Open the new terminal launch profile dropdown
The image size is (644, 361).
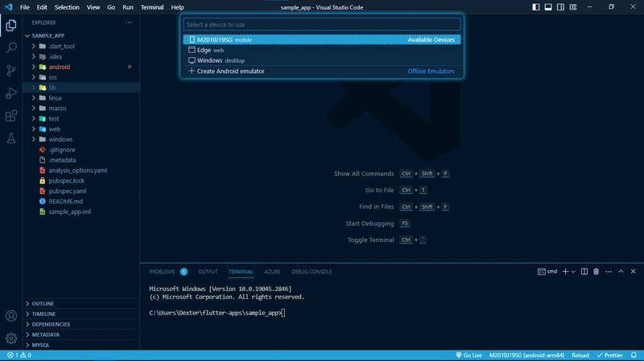pos(573,272)
